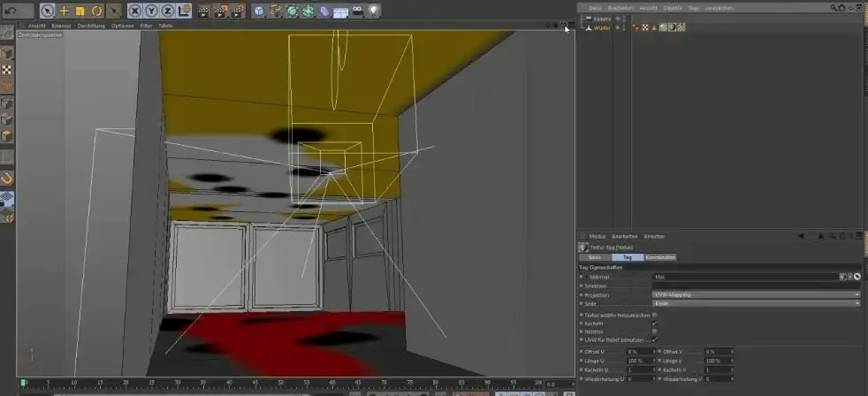Select the last striped tag on Würfel
This screenshot has height=396, width=868.
(681, 27)
